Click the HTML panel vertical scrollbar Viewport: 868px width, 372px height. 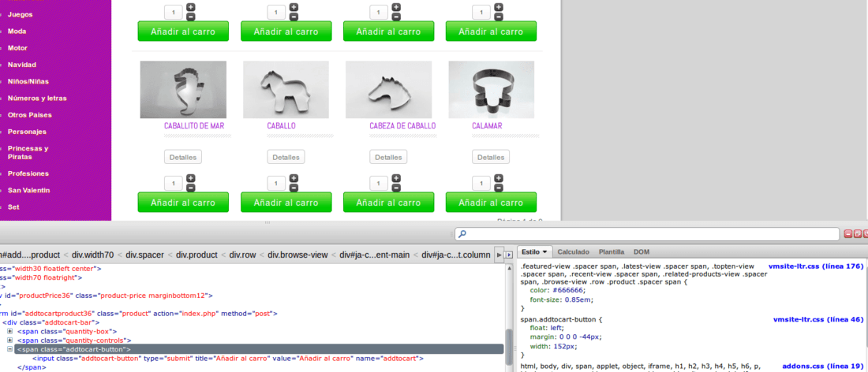(509, 347)
